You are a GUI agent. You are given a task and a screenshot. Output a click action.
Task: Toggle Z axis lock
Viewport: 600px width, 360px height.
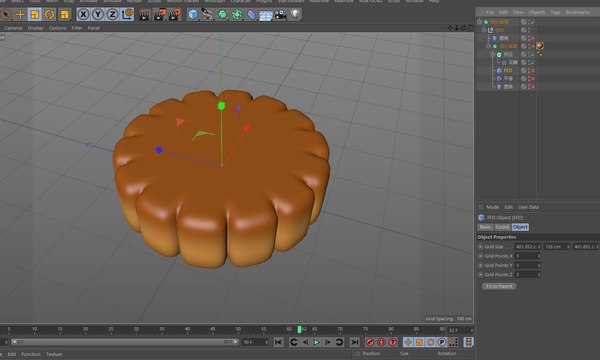[112, 15]
